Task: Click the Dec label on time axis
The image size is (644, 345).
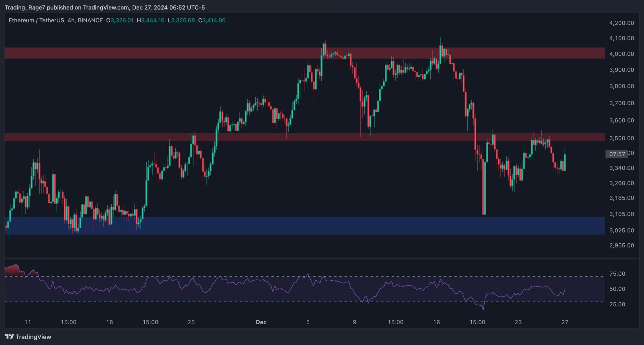Action: [261, 322]
